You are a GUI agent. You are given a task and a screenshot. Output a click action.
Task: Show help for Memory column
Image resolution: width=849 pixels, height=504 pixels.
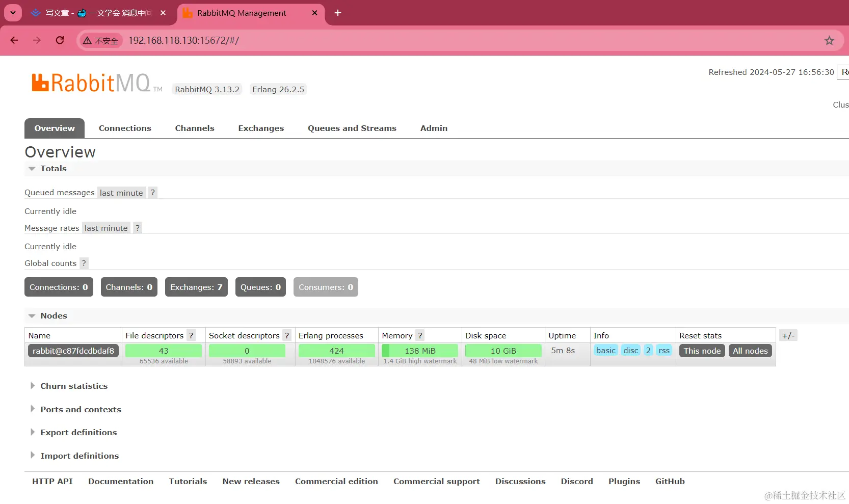coord(420,335)
